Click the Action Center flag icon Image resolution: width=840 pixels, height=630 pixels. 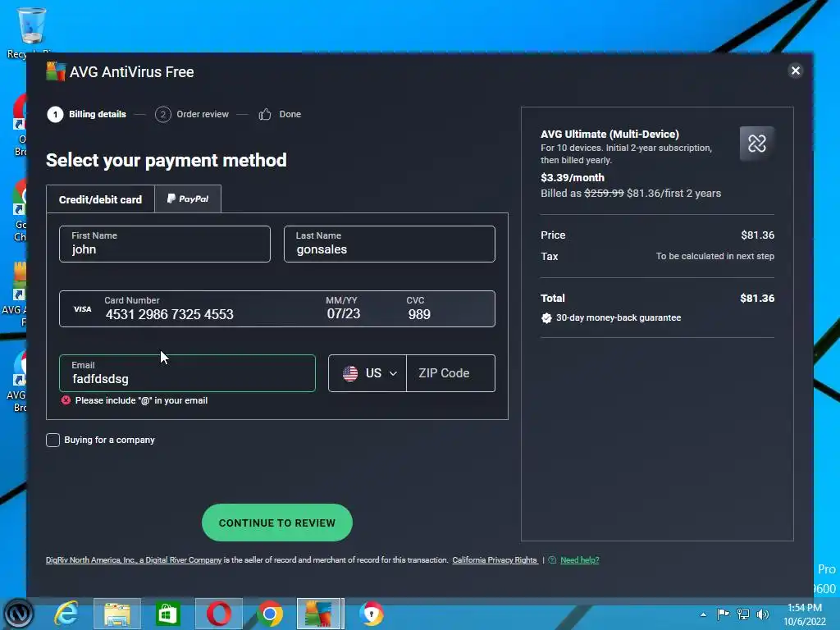click(x=723, y=614)
